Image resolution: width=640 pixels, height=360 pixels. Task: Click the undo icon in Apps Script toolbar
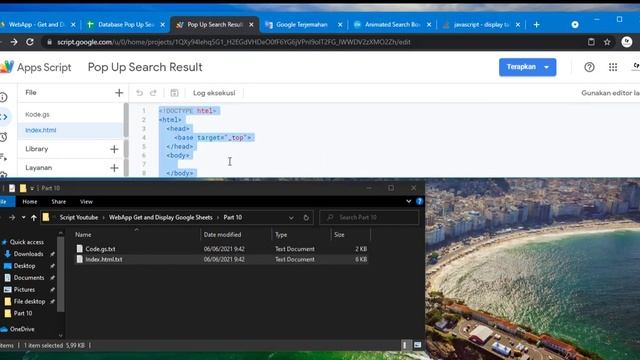tap(139, 93)
